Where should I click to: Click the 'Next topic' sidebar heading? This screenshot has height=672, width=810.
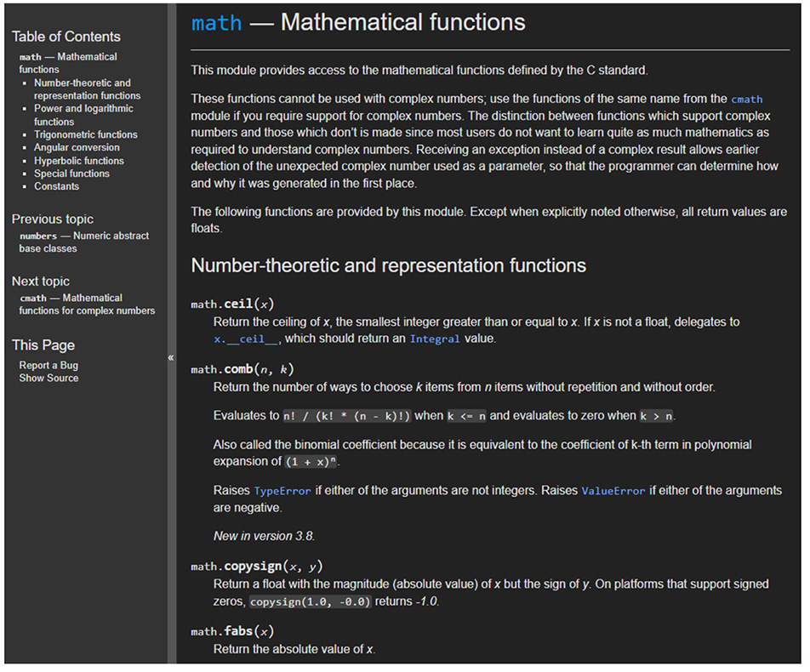click(41, 282)
